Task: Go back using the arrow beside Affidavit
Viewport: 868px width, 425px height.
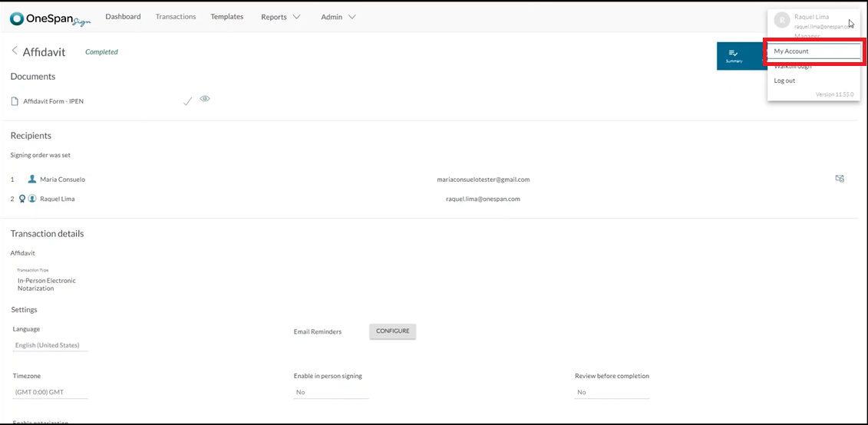Action: tap(15, 51)
